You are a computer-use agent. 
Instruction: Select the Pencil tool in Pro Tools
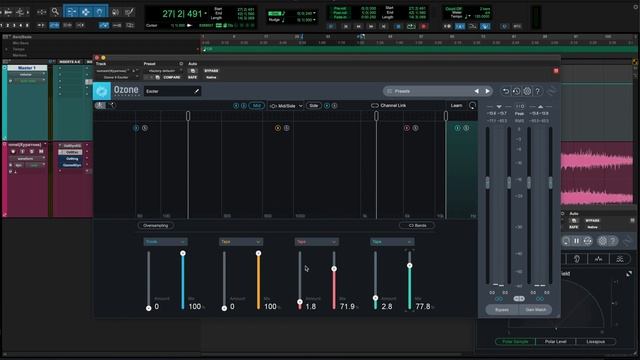tap(129, 12)
